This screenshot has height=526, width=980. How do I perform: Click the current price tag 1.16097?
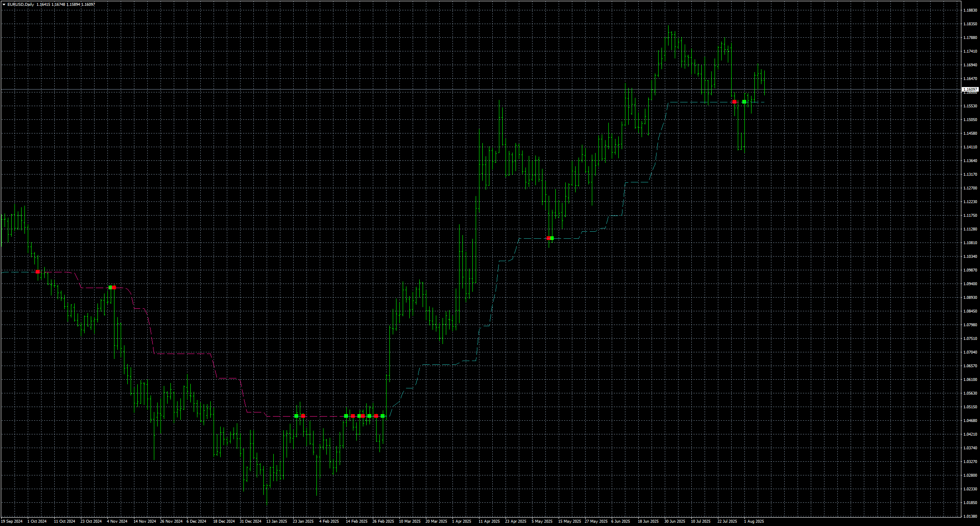tap(970, 90)
